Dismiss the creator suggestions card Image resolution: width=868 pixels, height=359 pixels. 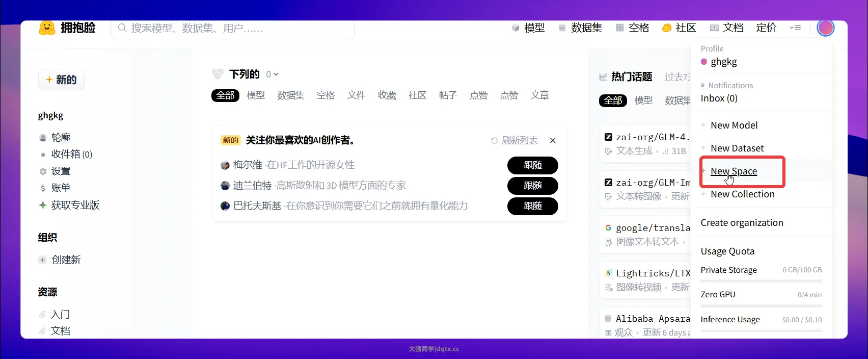[x=553, y=140]
